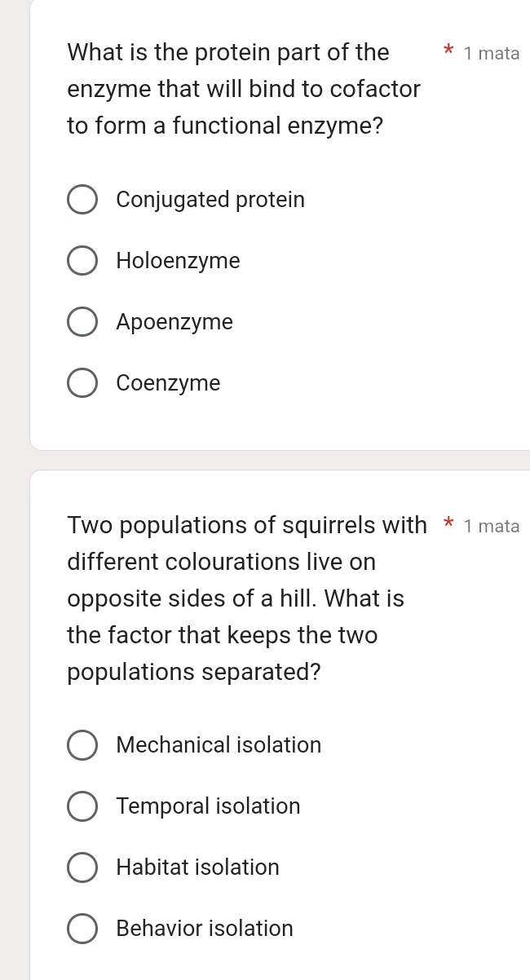Click the Temporal isolation label text
Viewport: 530px width, 980px height.
[208, 806]
